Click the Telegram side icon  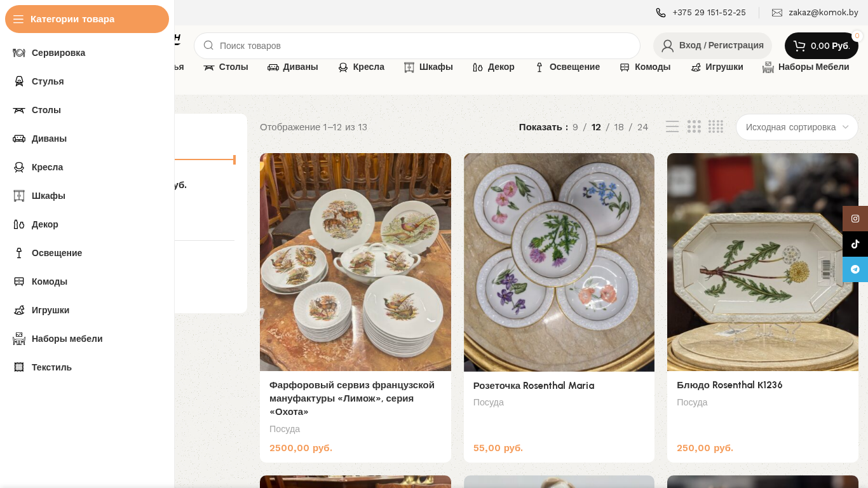click(855, 269)
